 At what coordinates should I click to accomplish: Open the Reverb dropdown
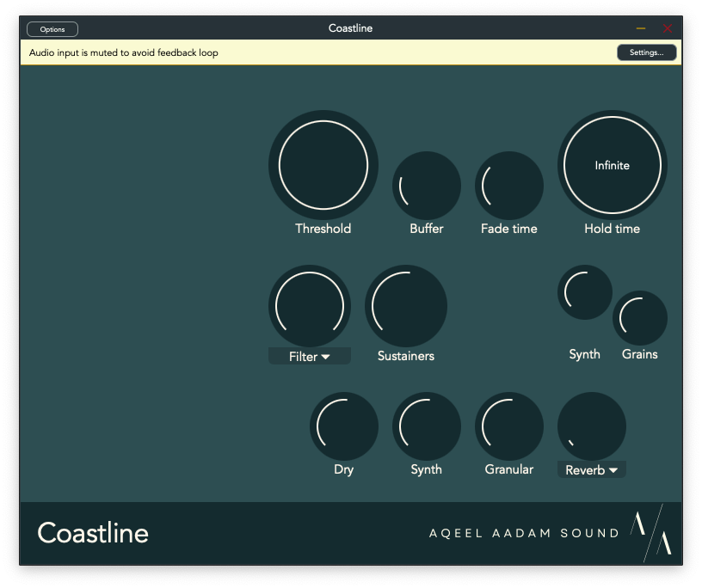point(591,470)
